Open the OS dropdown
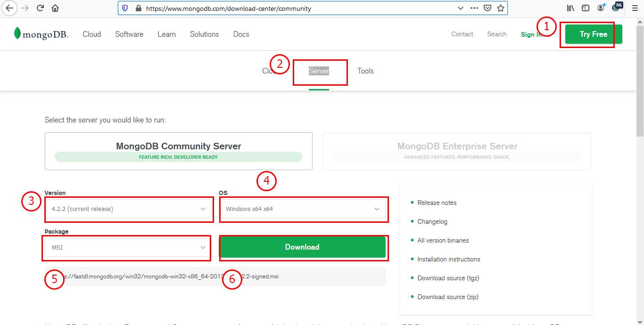The height and width of the screenshot is (325, 644). (x=303, y=209)
